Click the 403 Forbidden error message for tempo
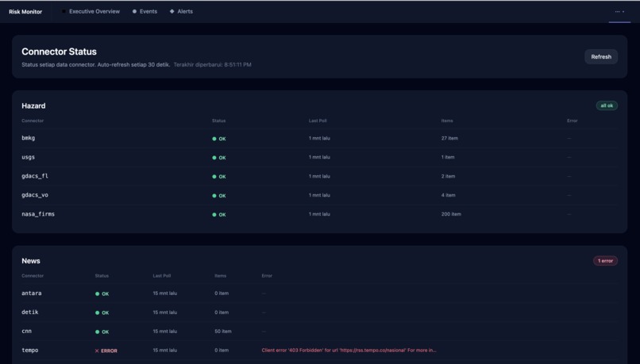Image resolution: width=640 pixels, height=364 pixels. pos(349,351)
